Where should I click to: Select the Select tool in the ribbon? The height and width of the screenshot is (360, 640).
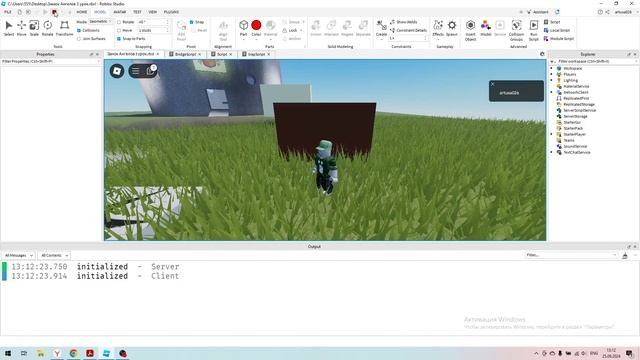(x=9, y=28)
